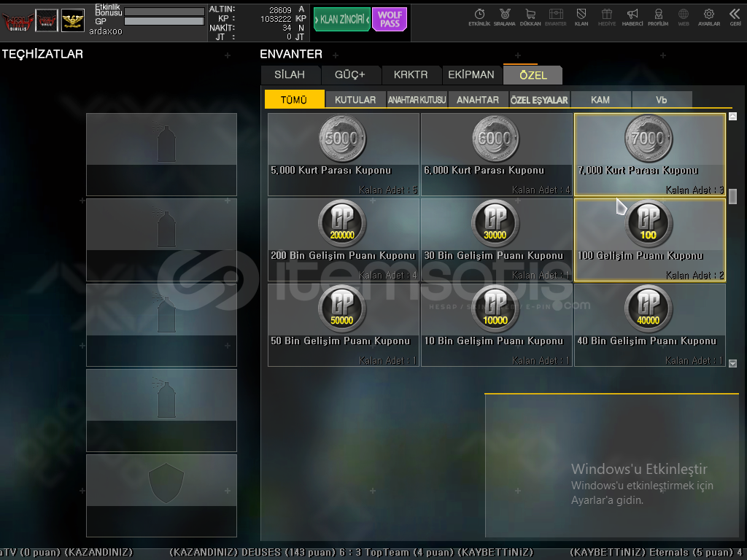The image size is (747, 560).
Task: Select the 10000 GP coupon coin
Action: [x=495, y=309]
